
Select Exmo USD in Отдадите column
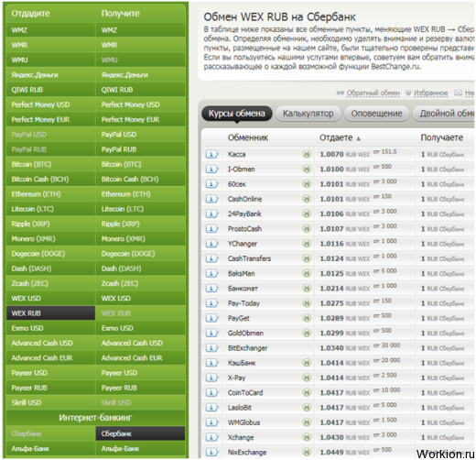point(50,328)
